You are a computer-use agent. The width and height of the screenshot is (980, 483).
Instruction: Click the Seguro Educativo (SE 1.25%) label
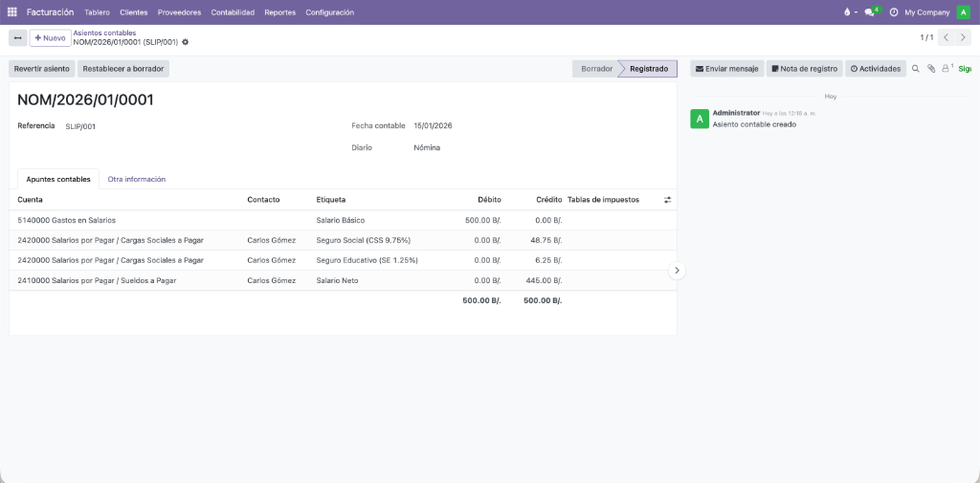(x=367, y=260)
